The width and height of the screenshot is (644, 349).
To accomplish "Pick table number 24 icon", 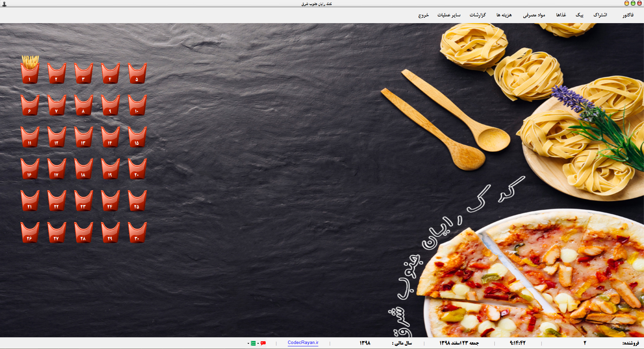I will tap(110, 200).
